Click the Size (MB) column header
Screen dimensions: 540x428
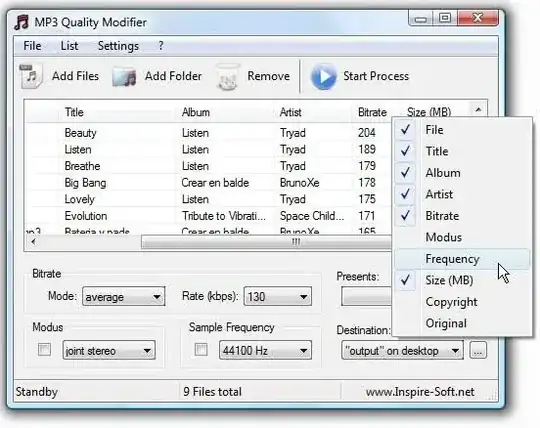pyautogui.click(x=429, y=112)
